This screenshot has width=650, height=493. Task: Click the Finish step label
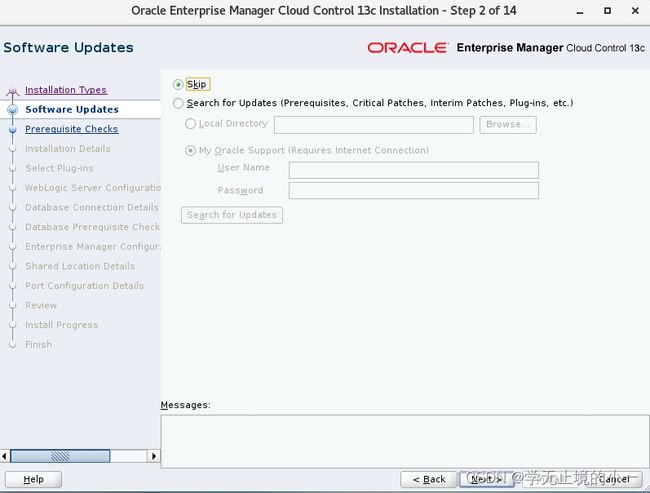39,345
